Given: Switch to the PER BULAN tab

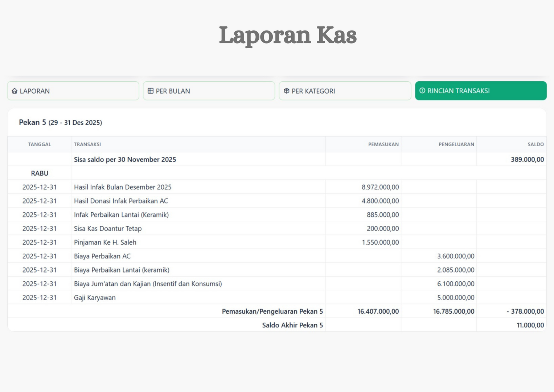Looking at the screenshot, I should 209,91.
